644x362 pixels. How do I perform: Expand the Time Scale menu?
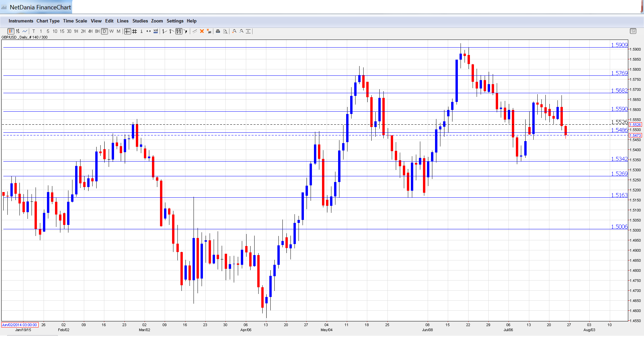(75, 21)
